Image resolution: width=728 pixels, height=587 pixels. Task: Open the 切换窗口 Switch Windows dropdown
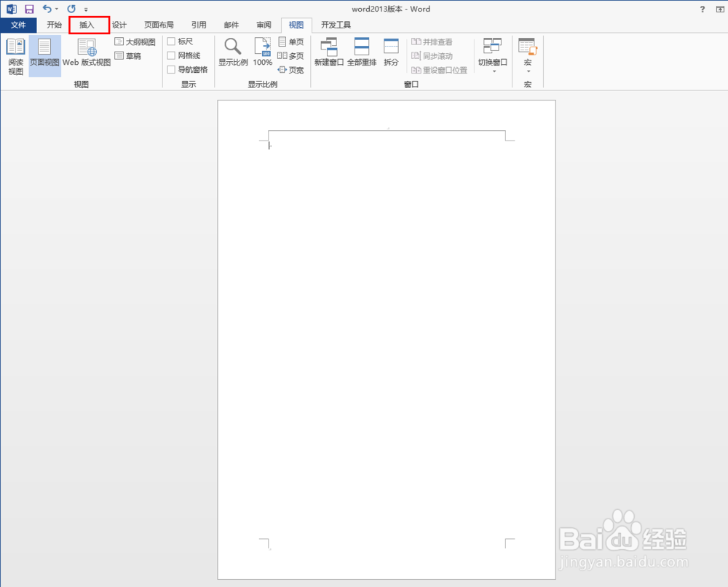coord(493,55)
